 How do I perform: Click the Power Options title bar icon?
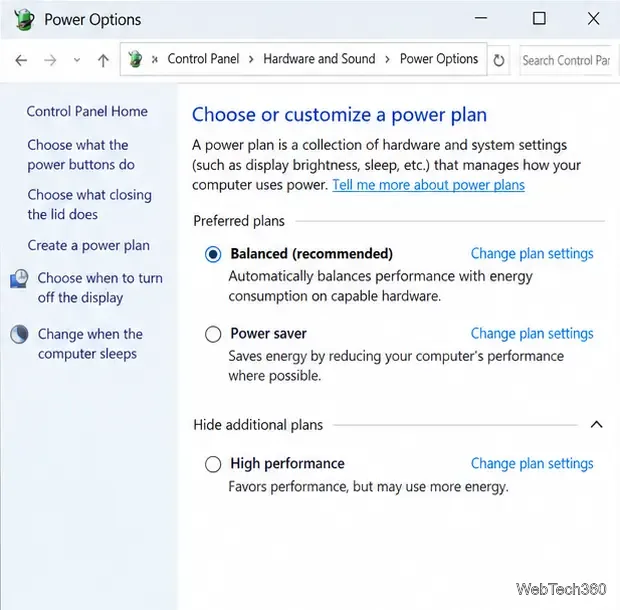click(x=24, y=19)
